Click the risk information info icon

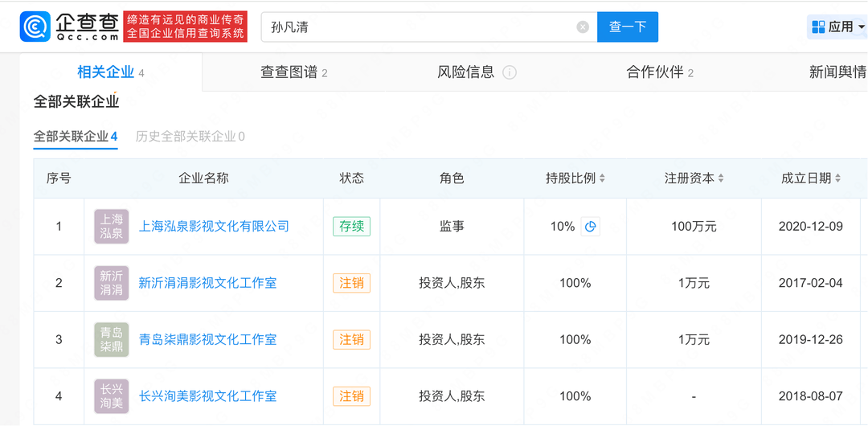(x=510, y=72)
